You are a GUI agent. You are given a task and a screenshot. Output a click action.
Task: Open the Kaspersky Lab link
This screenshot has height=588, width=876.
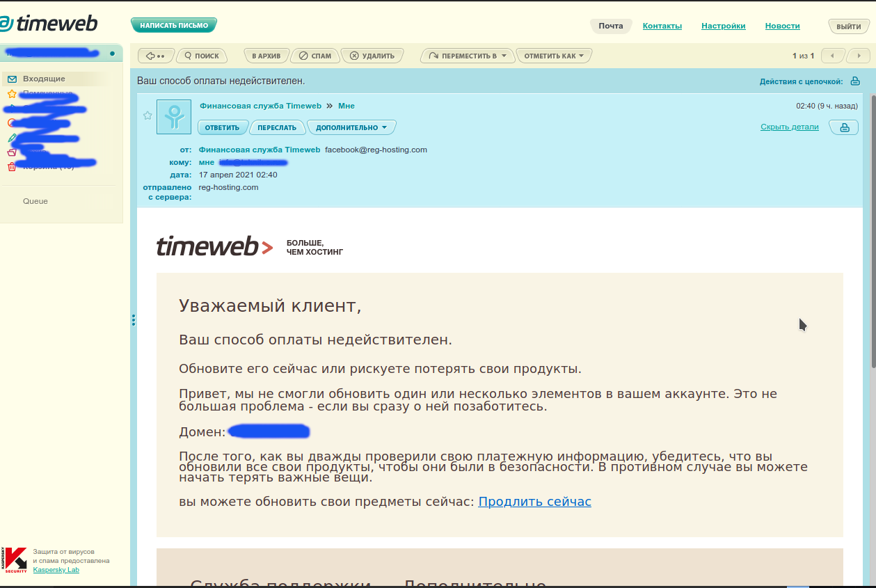[x=56, y=570]
